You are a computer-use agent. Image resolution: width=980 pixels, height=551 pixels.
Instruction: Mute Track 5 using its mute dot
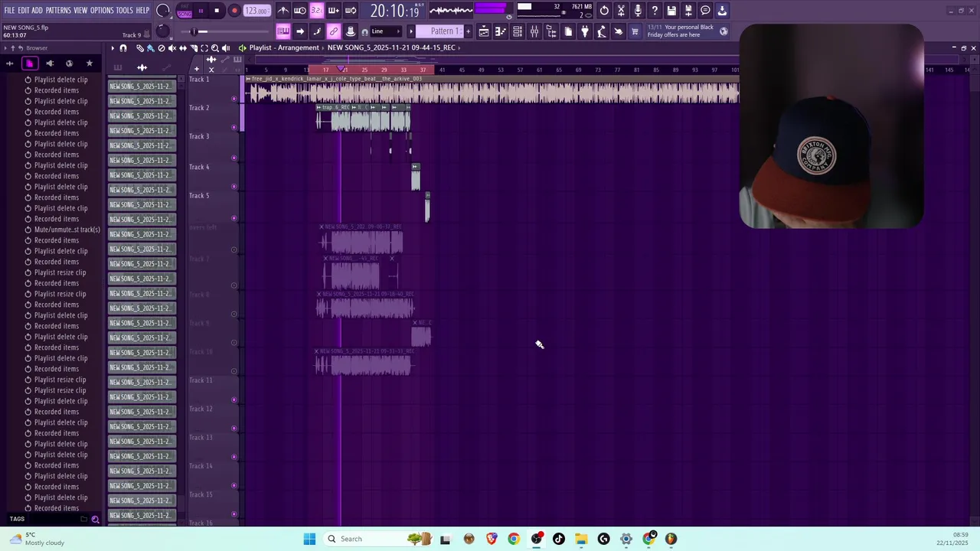234,218
